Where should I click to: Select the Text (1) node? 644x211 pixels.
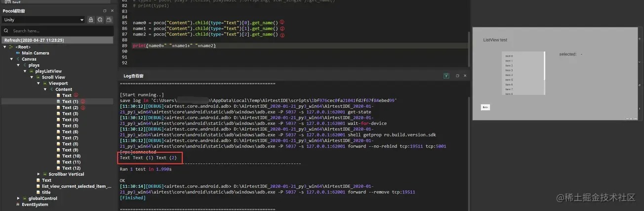point(70,101)
